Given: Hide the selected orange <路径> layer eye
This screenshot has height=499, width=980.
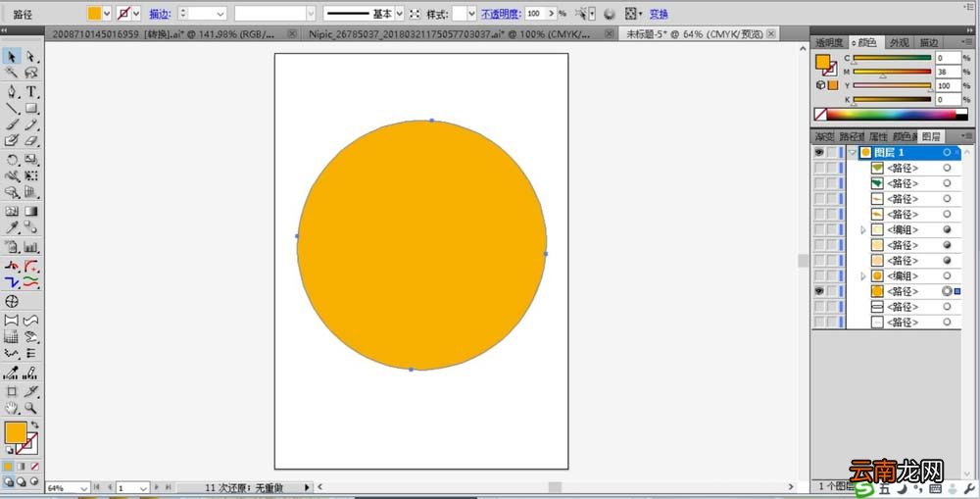Looking at the screenshot, I should click(818, 291).
